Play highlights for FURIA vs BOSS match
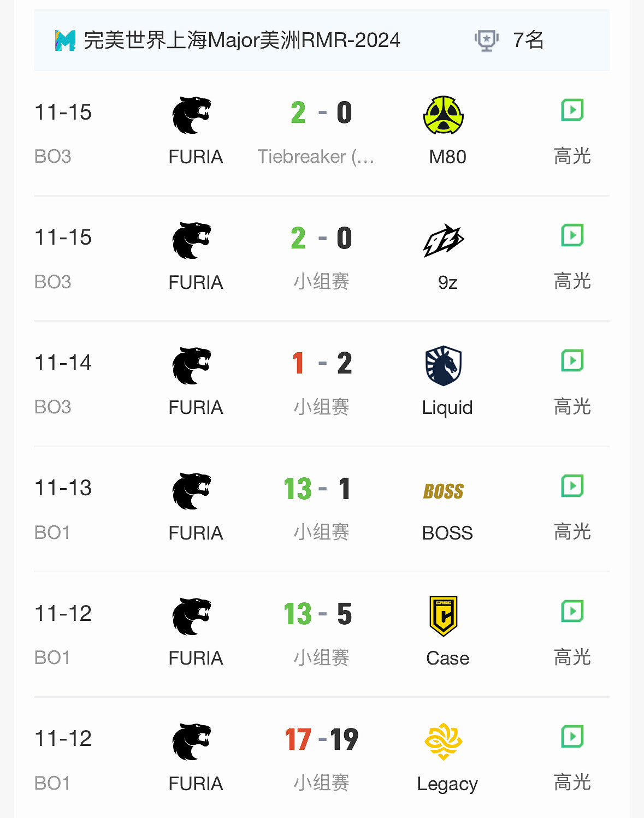Viewport: 644px width, 818px height. (x=572, y=485)
